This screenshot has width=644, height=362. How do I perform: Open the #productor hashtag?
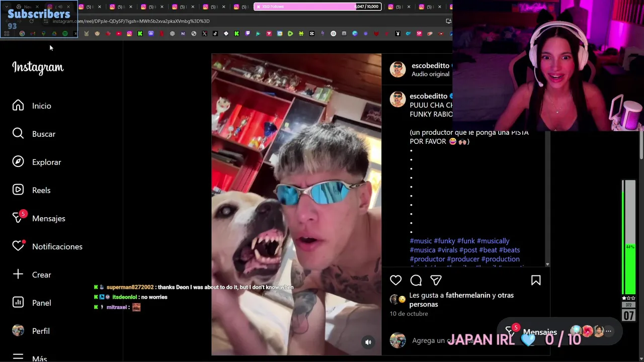[427, 259]
